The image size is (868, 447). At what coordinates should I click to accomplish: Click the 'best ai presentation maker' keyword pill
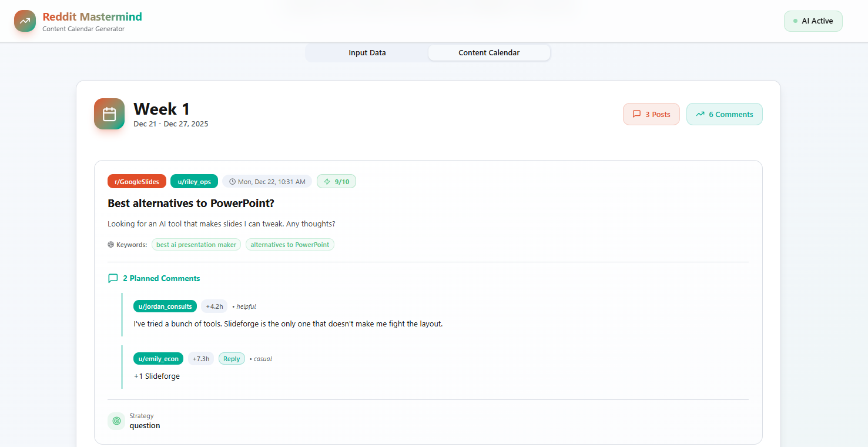pos(196,244)
